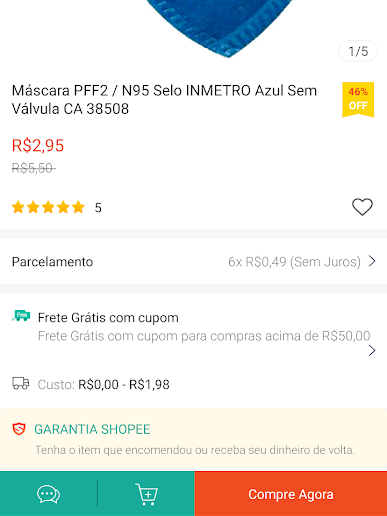Tap the heart favorite icon
Viewport: 387px width, 516px height.
tap(362, 207)
